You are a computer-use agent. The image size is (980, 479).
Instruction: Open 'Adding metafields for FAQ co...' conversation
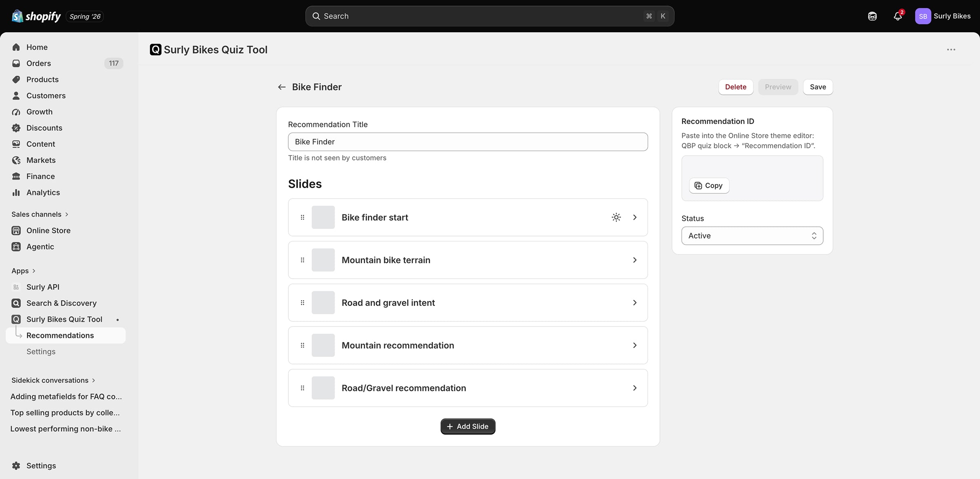[66, 397]
